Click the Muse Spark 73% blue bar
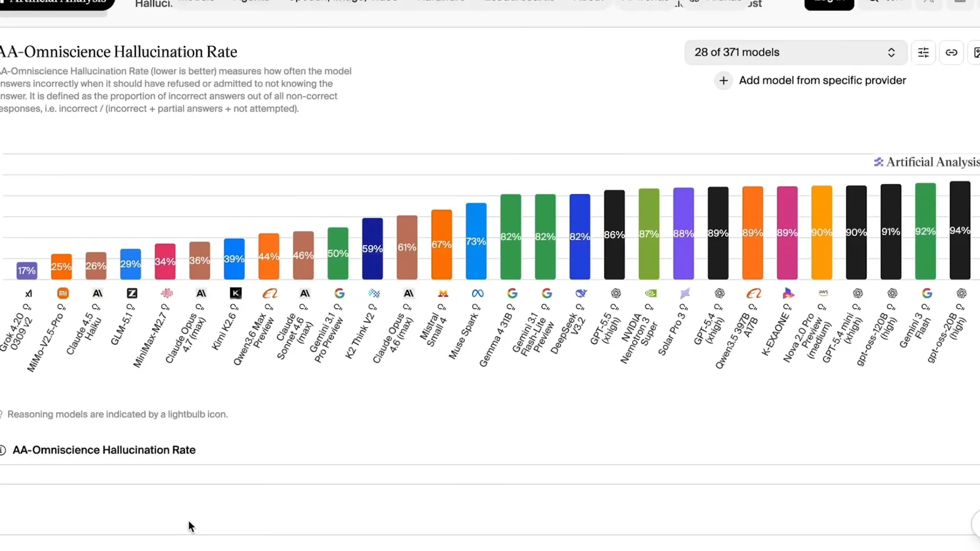This screenshot has width=980, height=551. [476, 241]
